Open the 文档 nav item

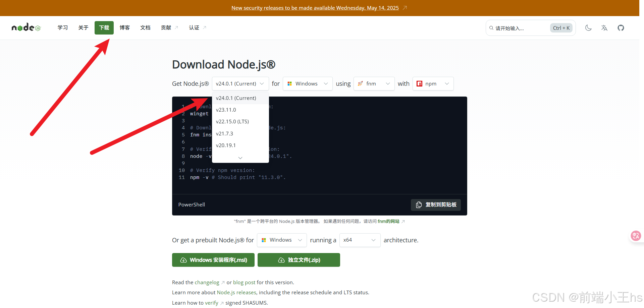(145, 27)
